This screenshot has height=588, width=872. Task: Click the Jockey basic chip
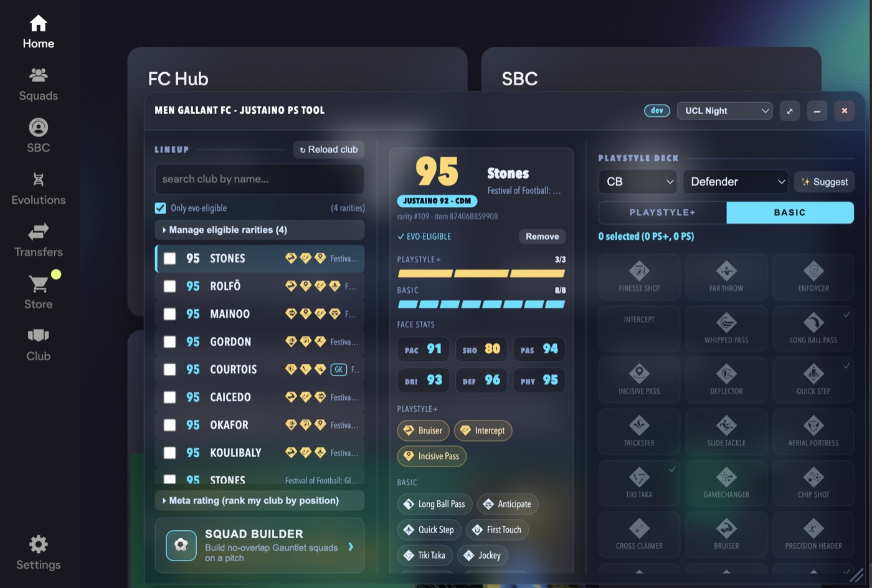click(x=483, y=556)
